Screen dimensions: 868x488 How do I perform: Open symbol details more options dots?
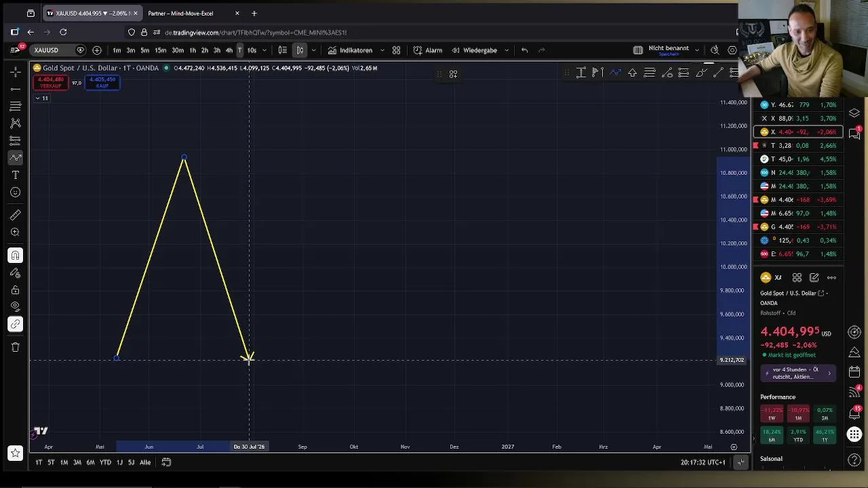(x=831, y=277)
